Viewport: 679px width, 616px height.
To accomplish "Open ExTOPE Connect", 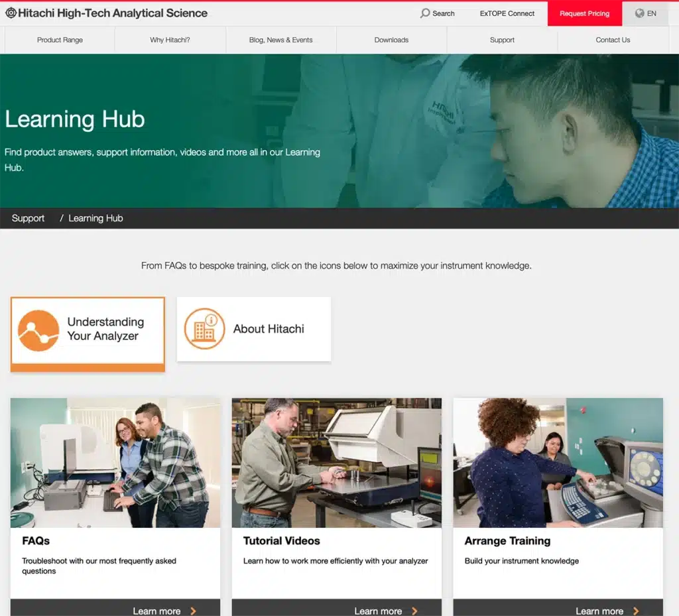I will (507, 13).
